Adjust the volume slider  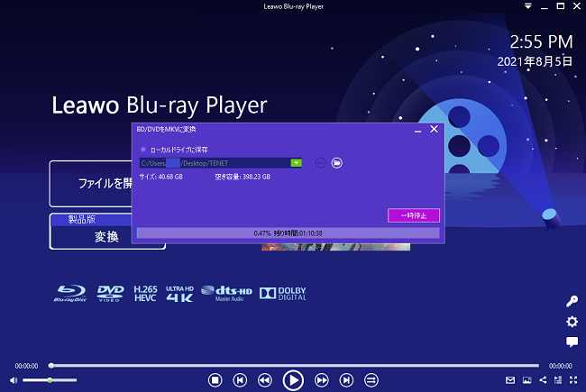(50, 380)
